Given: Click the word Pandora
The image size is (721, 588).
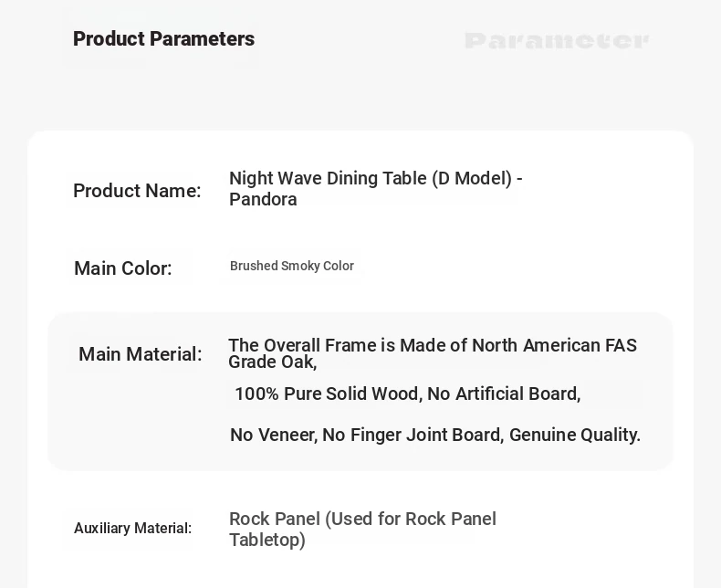Looking at the screenshot, I should click(263, 200).
